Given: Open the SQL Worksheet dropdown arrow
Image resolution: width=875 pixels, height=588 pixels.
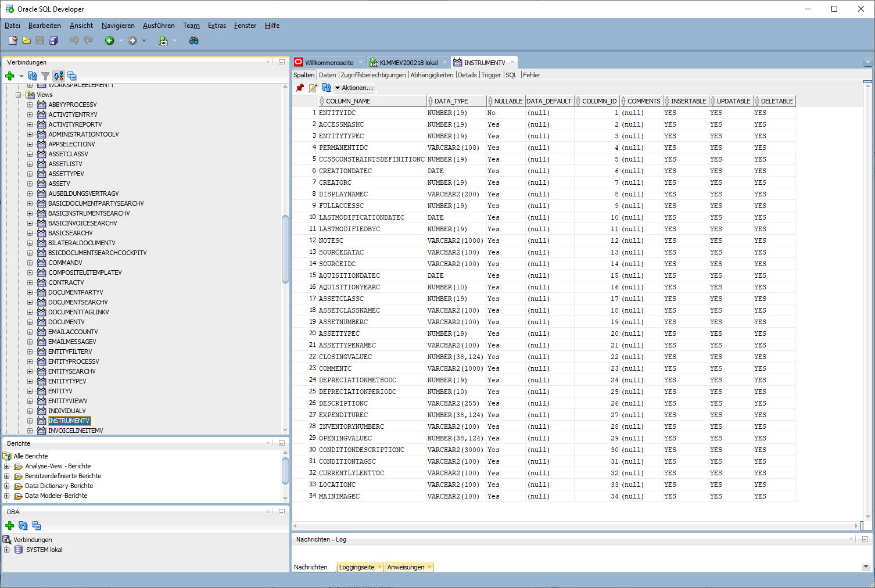Looking at the screenshot, I should 174,41.
